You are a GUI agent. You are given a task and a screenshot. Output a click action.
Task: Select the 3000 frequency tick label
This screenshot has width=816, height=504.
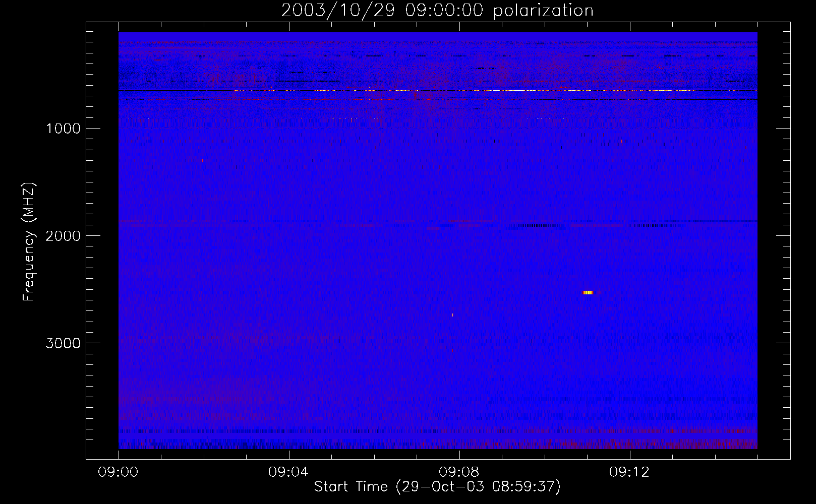[x=63, y=343]
